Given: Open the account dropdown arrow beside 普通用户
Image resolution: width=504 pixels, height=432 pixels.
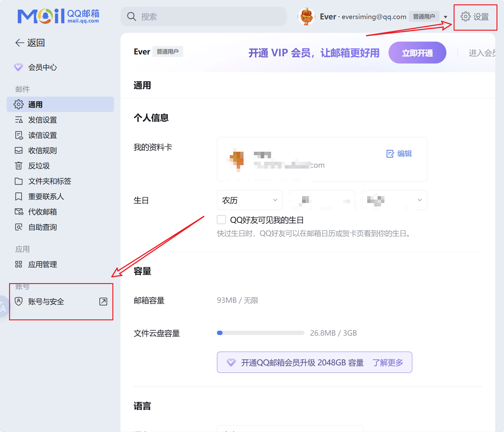Looking at the screenshot, I should click(x=445, y=17).
